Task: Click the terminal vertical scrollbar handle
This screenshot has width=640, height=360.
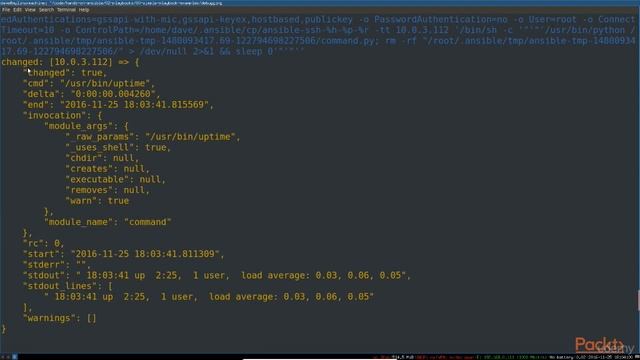Action: coord(638,300)
